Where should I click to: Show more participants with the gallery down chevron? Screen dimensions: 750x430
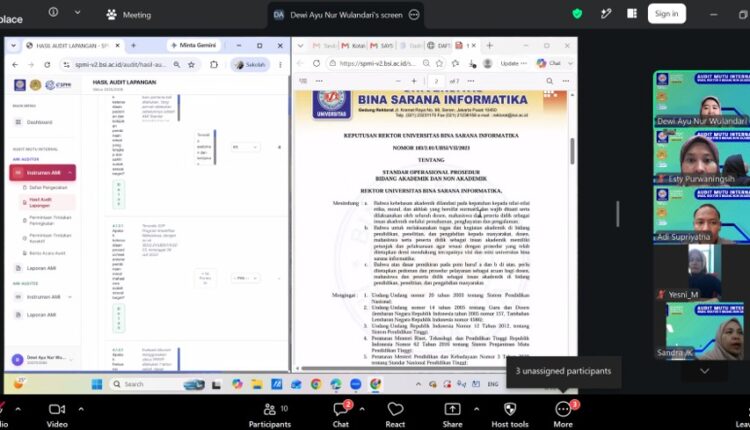[x=705, y=371]
